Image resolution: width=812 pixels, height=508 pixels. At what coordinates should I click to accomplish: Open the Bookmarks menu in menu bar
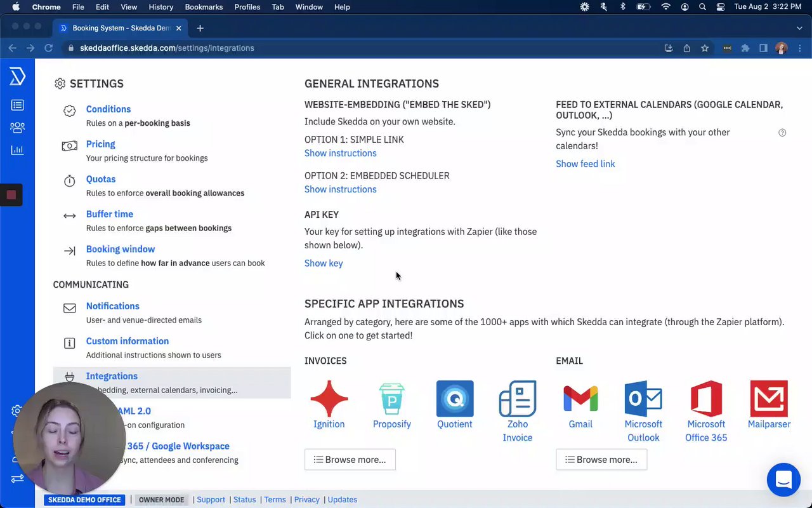(204, 7)
